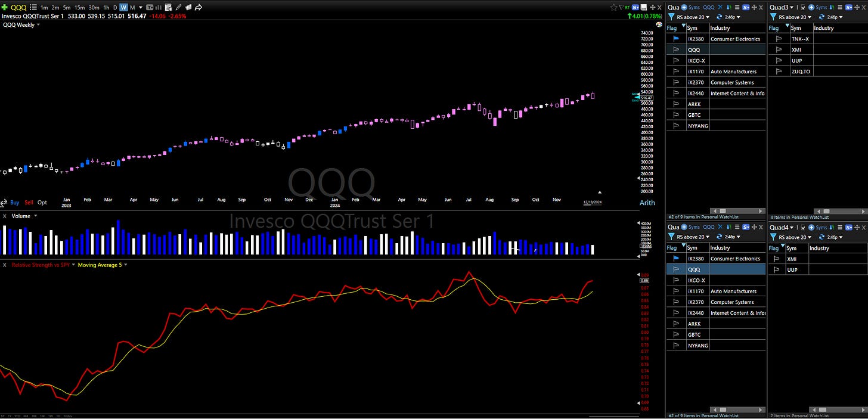The width and height of the screenshot is (868, 419).
Task: Switch chart to 1m timeframe
Action: coord(44,7)
